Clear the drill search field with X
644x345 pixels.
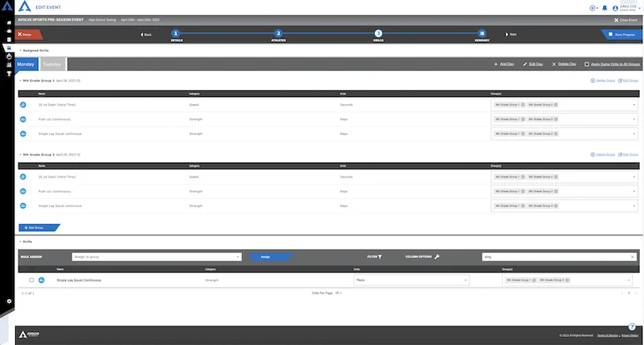tap(633, 257)
